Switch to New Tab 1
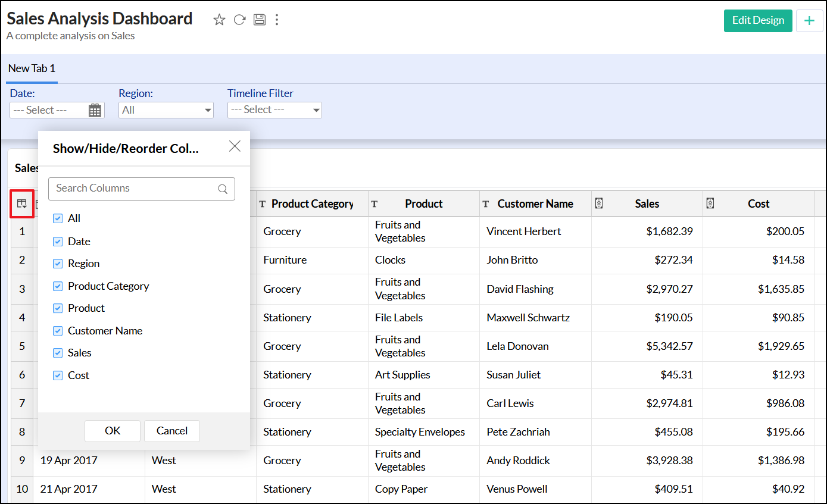This screenshot has width=827, height=504. coord(32,68)
